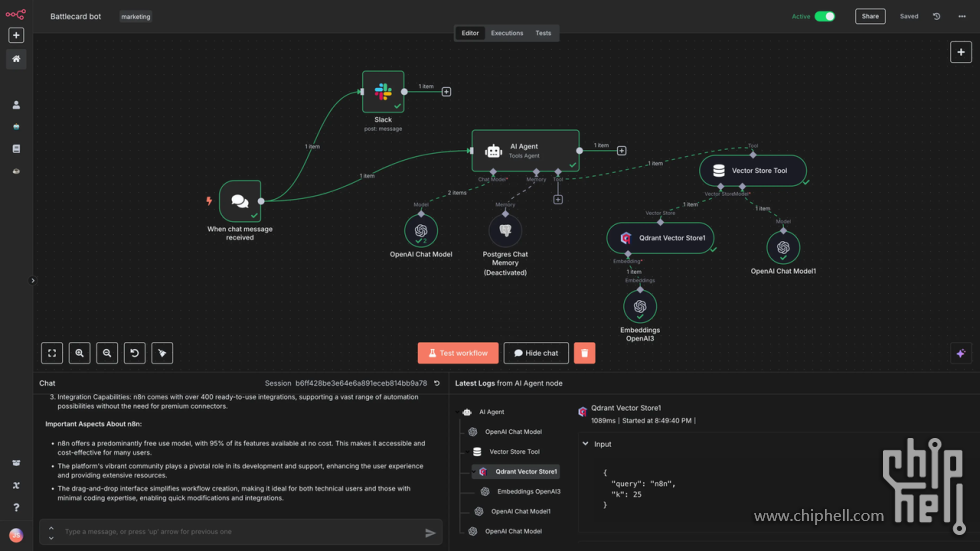
Task: Reset chat session refresh icon
Action: pos(437,383)
